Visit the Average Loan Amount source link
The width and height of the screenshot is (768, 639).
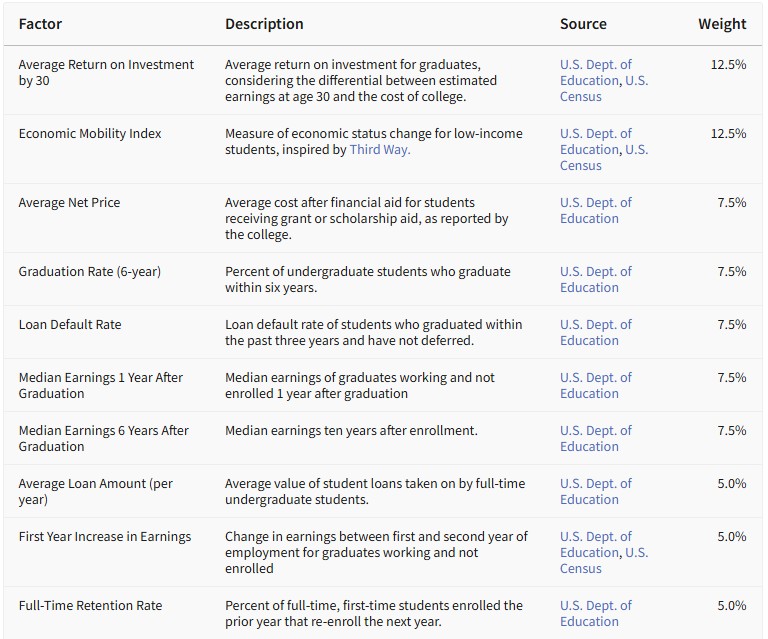[595, 492]
